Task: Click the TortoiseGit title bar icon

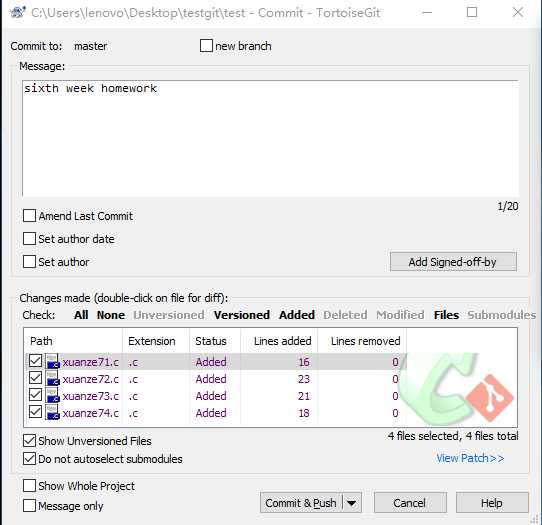Action: (x=17, y=12)
